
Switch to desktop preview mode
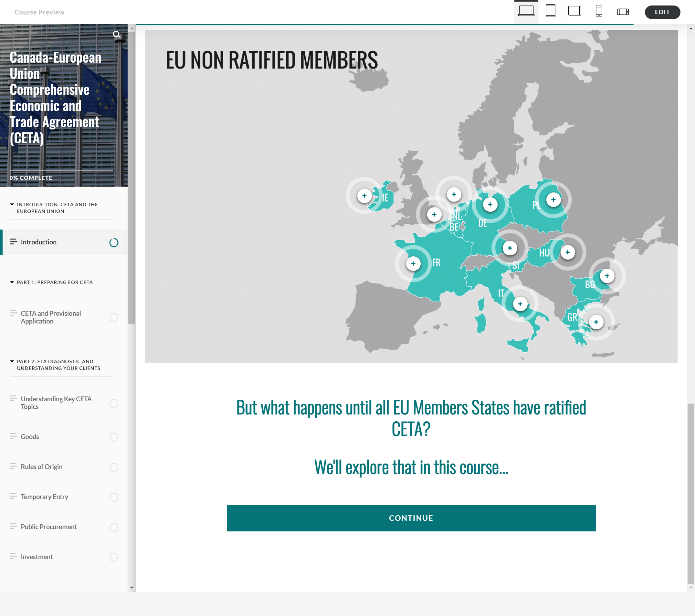click(x=526, y=11)
